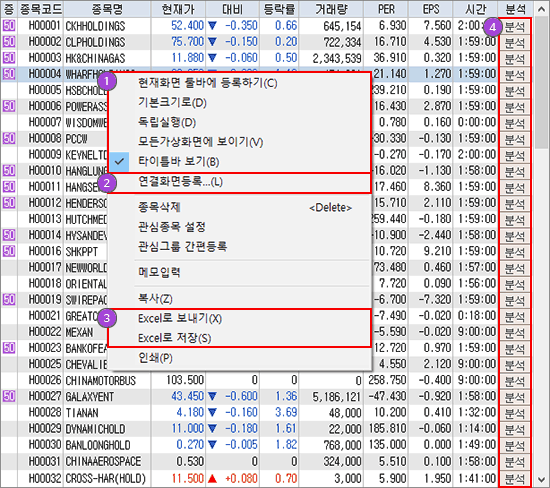The height and width of the screenshot is (488, 550).
Task: Click the 50 badge in the H00016 row
Action: (9, 251)
